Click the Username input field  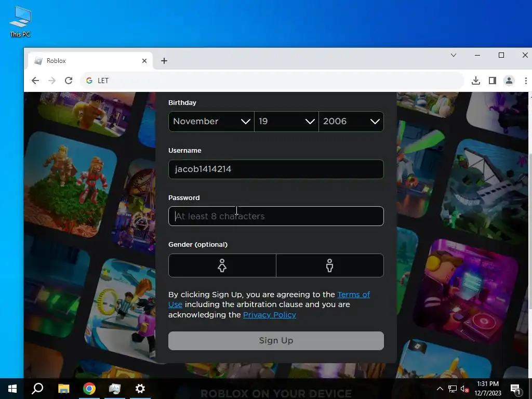click(x=276, y=169)
